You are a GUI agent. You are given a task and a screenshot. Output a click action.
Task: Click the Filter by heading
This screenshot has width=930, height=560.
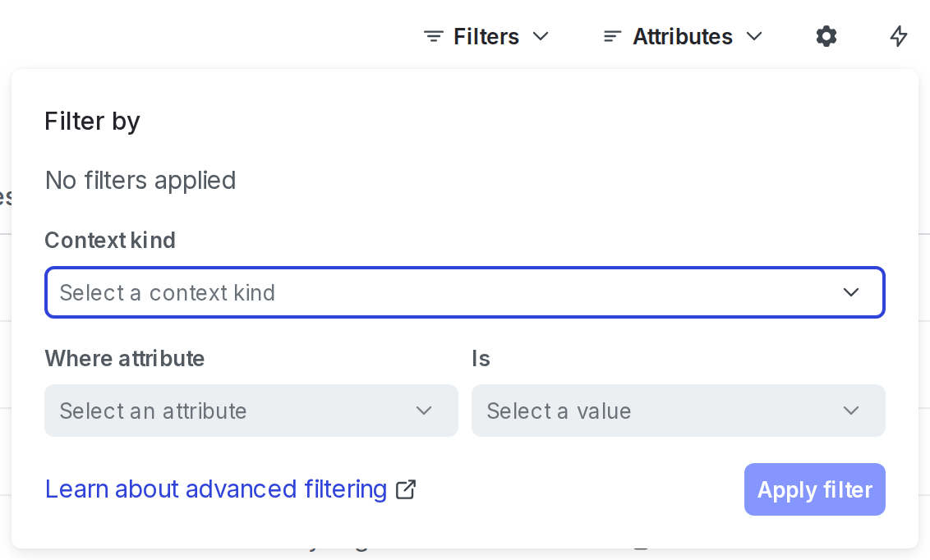pyautogui.click(x=92, y=121)
